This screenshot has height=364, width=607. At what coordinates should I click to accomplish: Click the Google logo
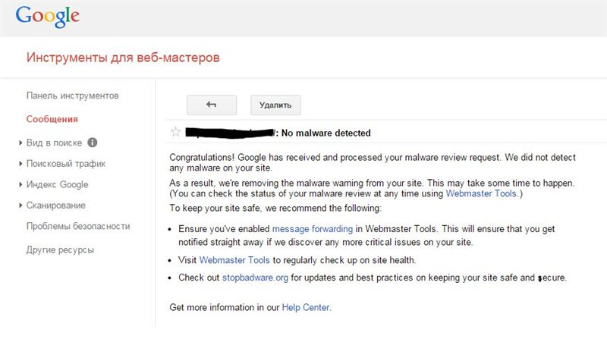pyautogui.click(x=47, y=15)
